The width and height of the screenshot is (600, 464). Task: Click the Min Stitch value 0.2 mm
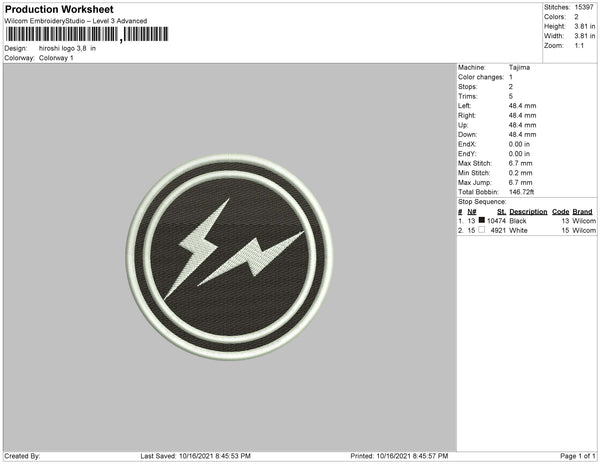[x=520, y=173]
